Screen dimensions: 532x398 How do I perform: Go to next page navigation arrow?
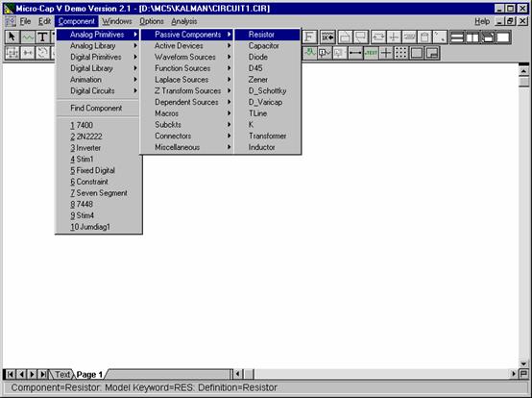tap(32, 374)
